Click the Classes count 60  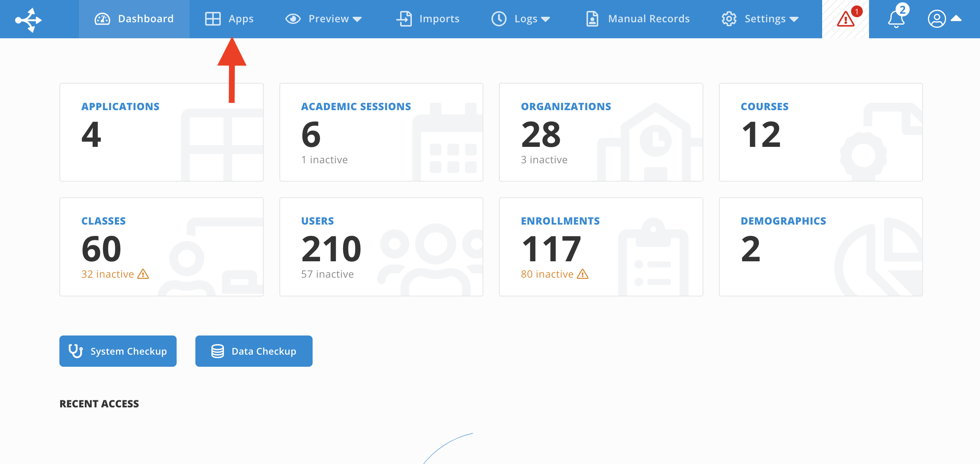tap(102, 249)
